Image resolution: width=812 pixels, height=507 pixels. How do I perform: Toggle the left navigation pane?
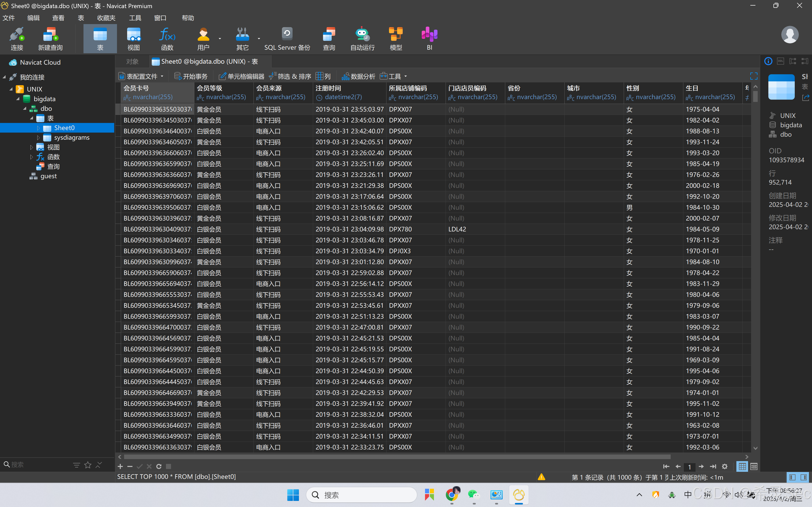coord(792,477)
